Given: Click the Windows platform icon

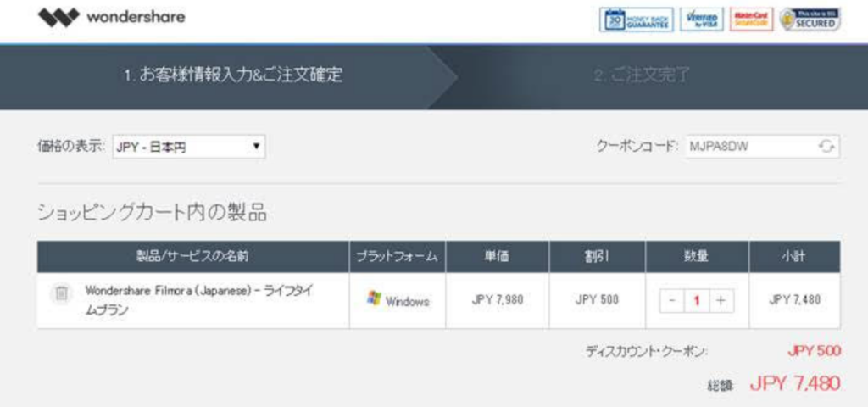Looking at the screenshot, I should [374, 299].
